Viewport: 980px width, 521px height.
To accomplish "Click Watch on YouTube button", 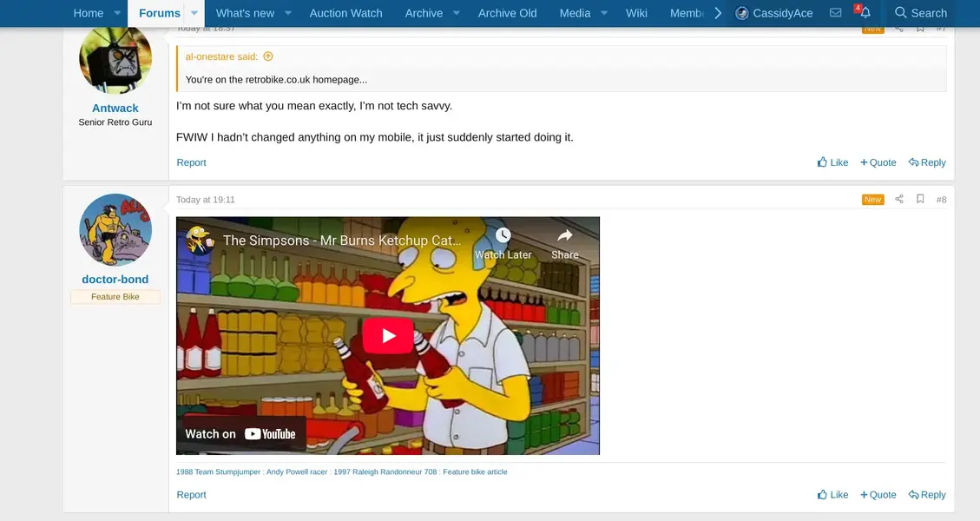I will (240, 434).
